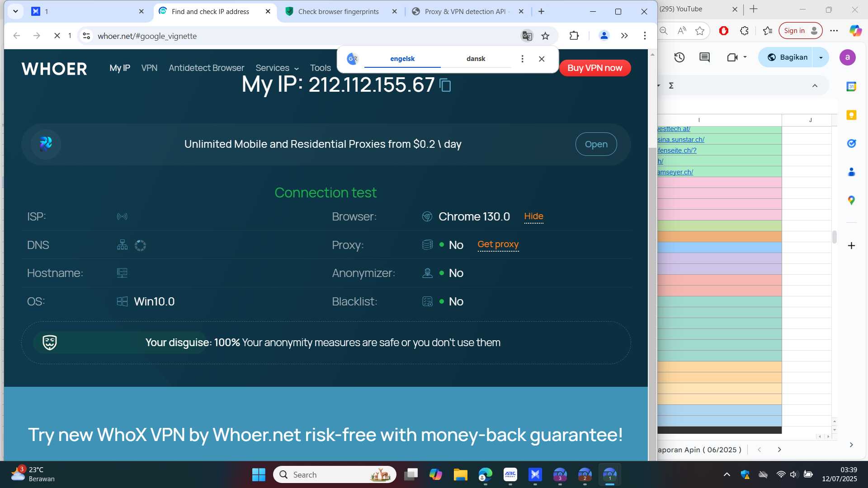Start a Meet call from Sheets
This screenshot has width=868, height=488.
coord(732,57)
